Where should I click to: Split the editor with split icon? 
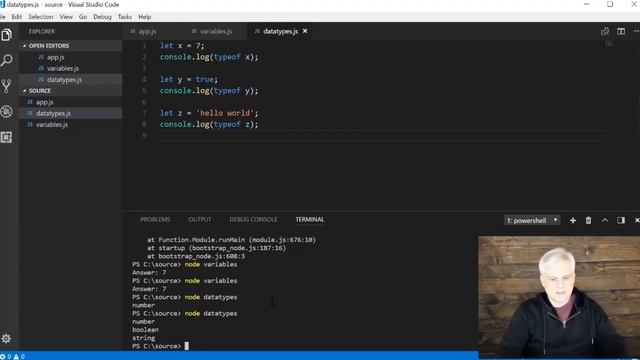(x=621, y=31)
